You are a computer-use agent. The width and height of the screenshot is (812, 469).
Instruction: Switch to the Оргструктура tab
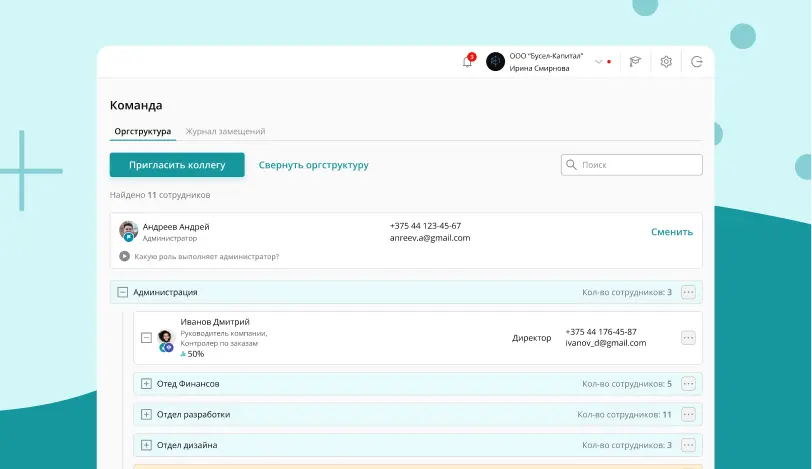143,131
